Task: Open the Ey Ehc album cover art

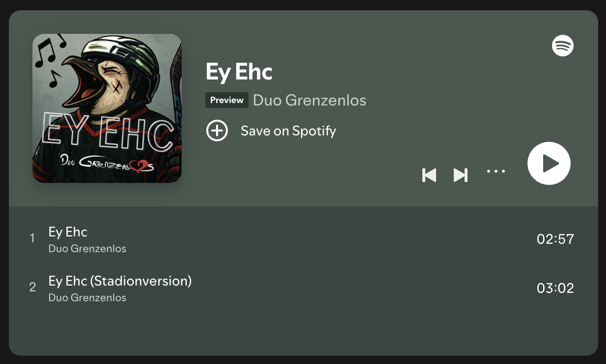Action: (107, 108)
